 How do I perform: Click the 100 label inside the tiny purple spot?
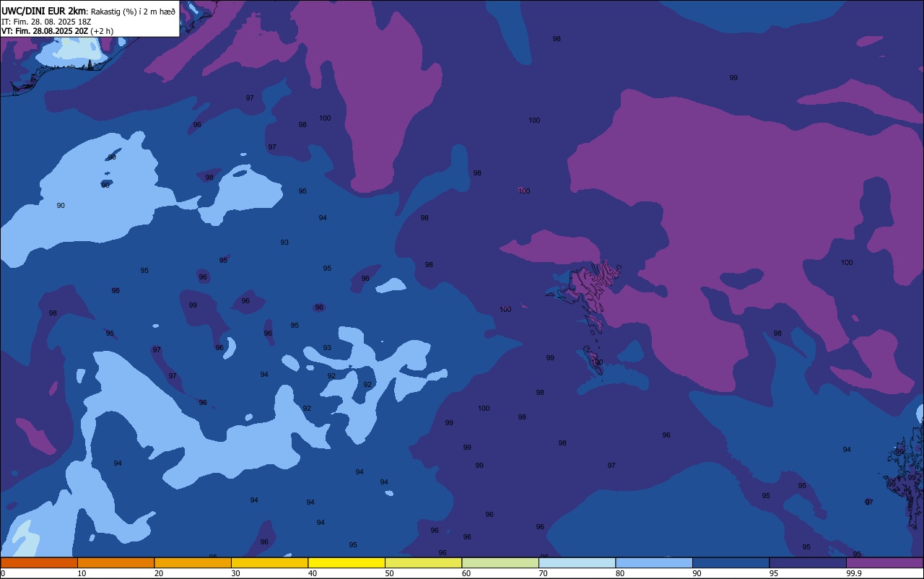[x=524, y=191]
